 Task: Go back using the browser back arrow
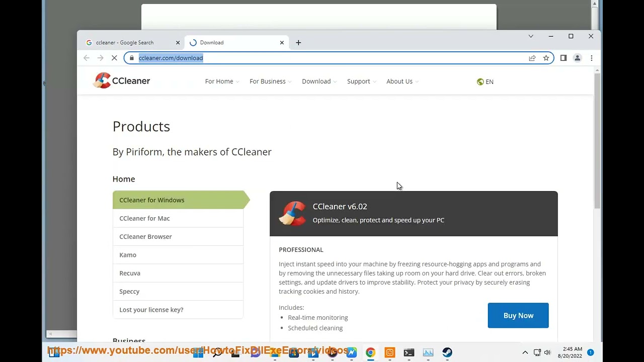[87, 58]
